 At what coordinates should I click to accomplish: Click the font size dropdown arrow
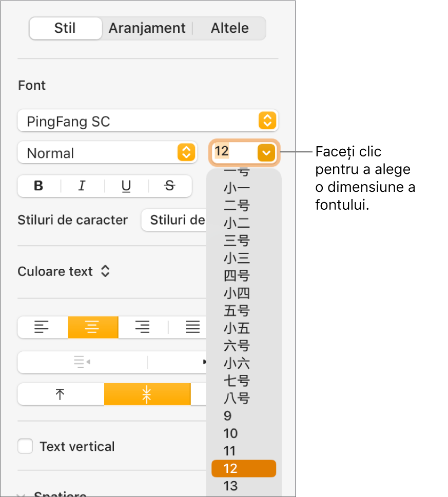coord(266,152)
